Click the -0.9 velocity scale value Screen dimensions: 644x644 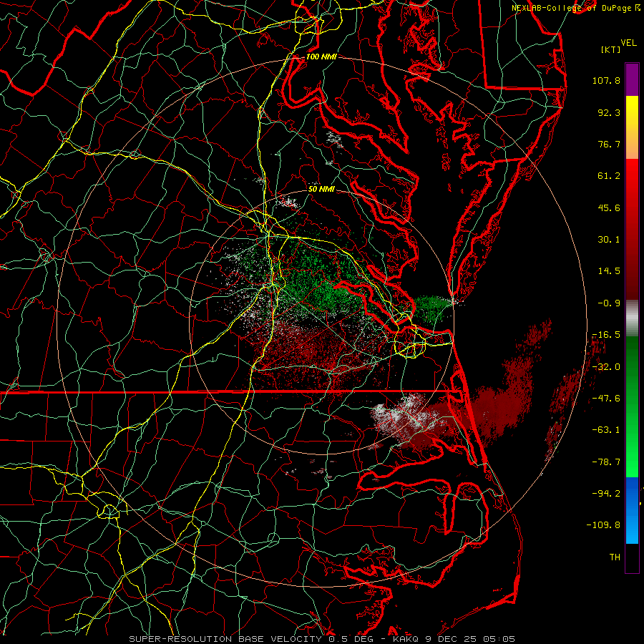point(609,303)
